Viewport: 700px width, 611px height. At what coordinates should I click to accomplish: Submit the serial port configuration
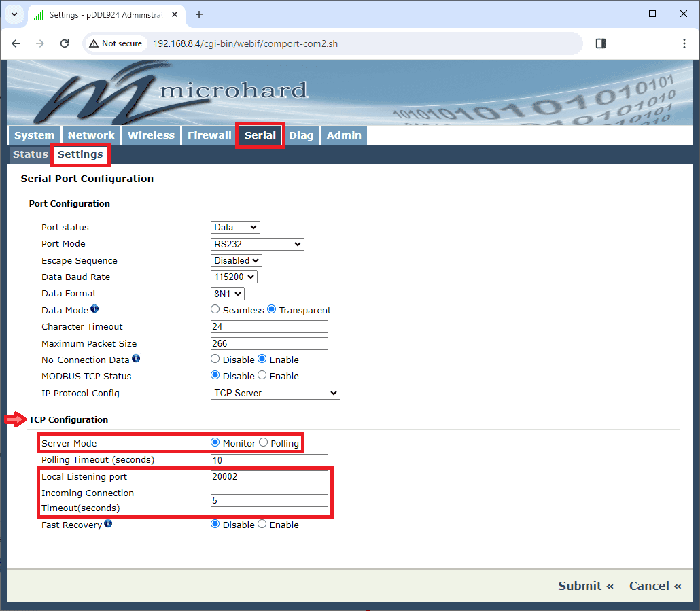585,586
